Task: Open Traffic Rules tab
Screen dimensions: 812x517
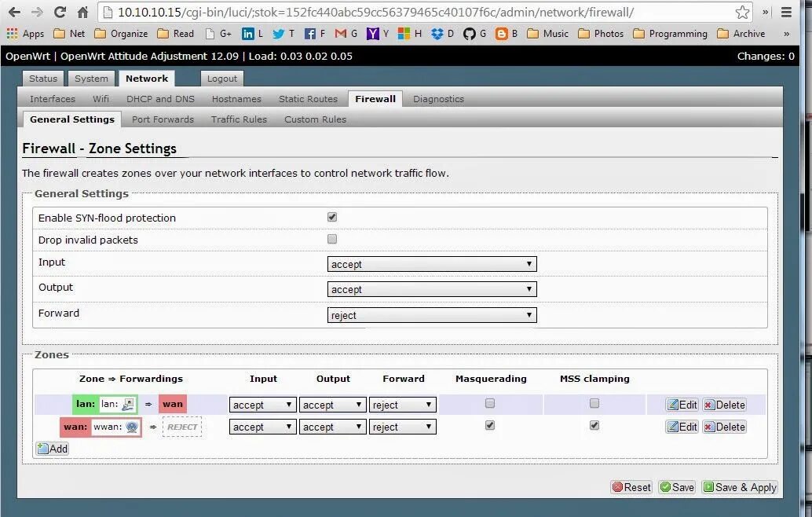Action: [x=239, y=119]
